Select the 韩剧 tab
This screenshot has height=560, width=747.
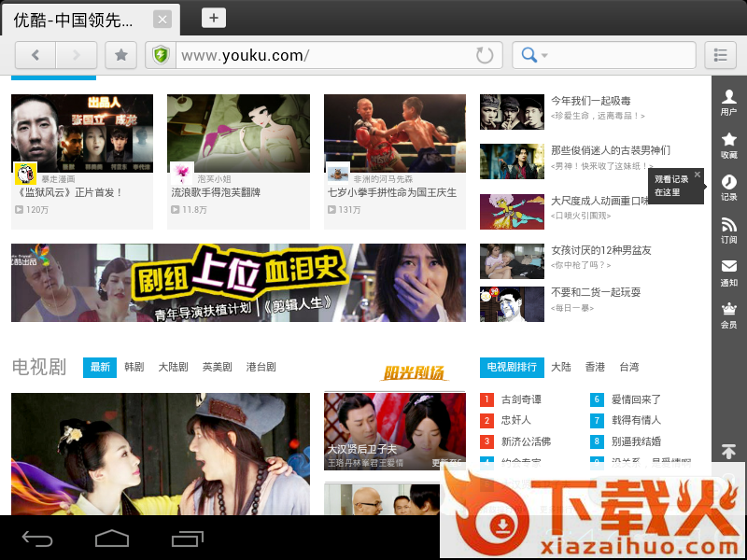tap(134, 367)
